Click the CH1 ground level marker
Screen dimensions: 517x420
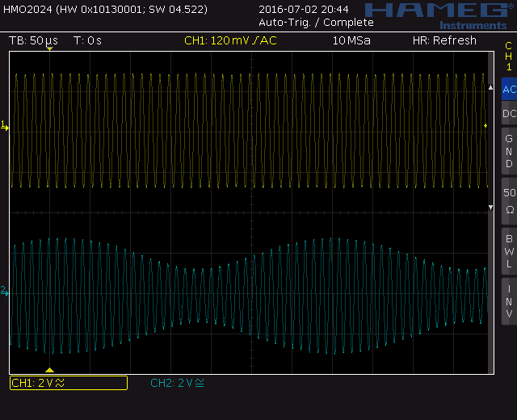[5, 126]
